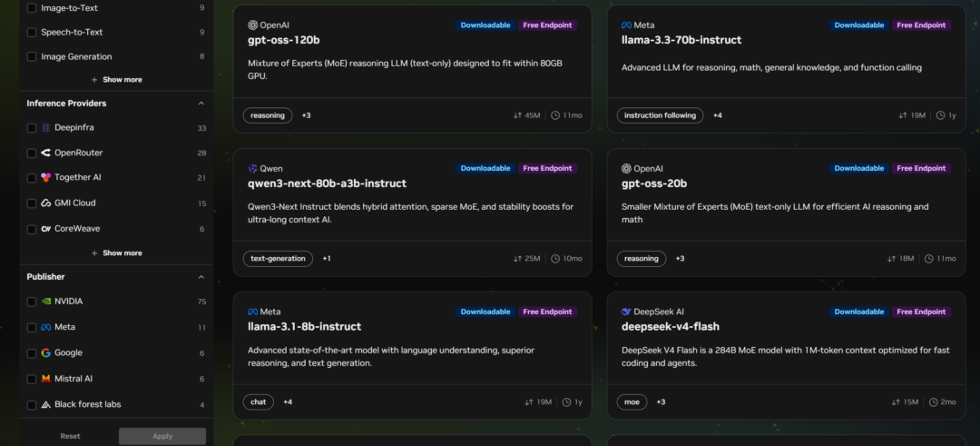The width and height of the screenshot is (980, 446).
Task: Open the gpt-oss-120b model title
Action: point(284,40)
